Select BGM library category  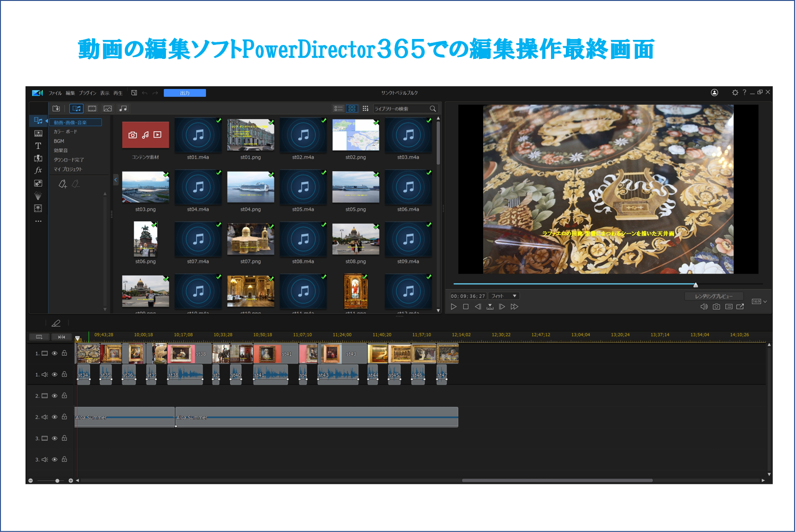point(59,141)
